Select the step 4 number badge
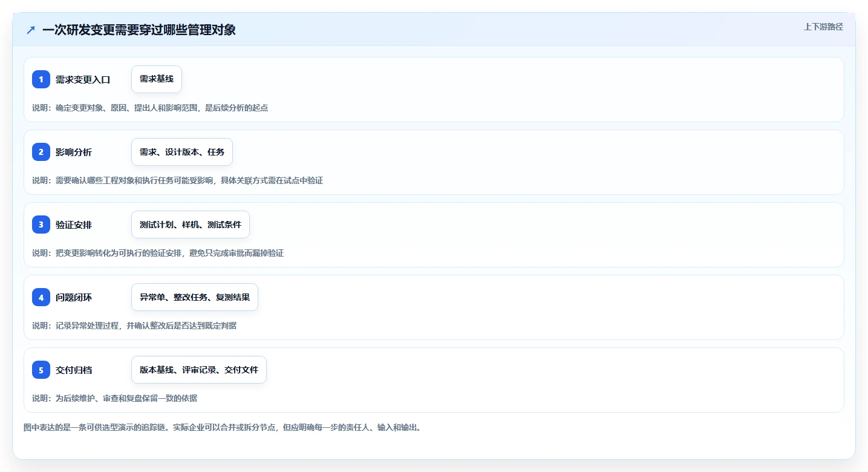The height and width of the screenshot is (472, 868). 41,297
